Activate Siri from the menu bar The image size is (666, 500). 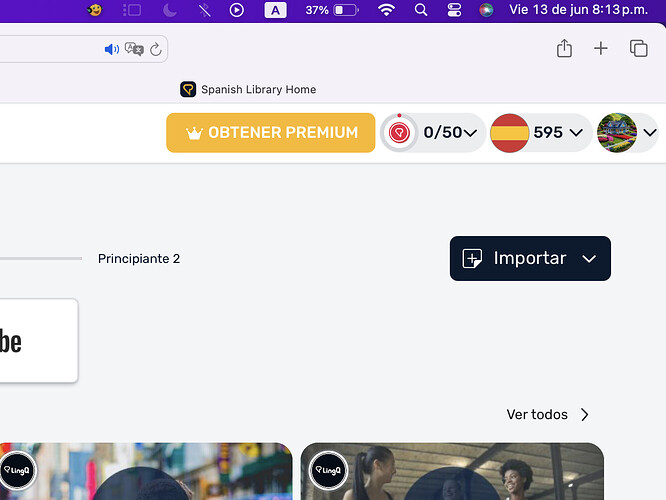click(486, 10)
